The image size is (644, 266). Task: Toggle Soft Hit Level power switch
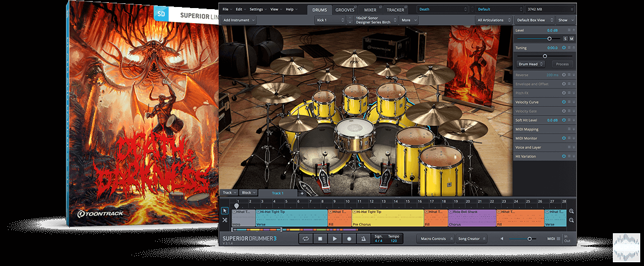click(564, 120)
